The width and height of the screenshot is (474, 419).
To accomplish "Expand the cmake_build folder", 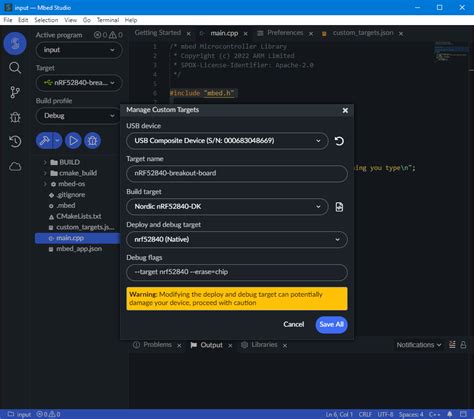I will tap(45, 173).
